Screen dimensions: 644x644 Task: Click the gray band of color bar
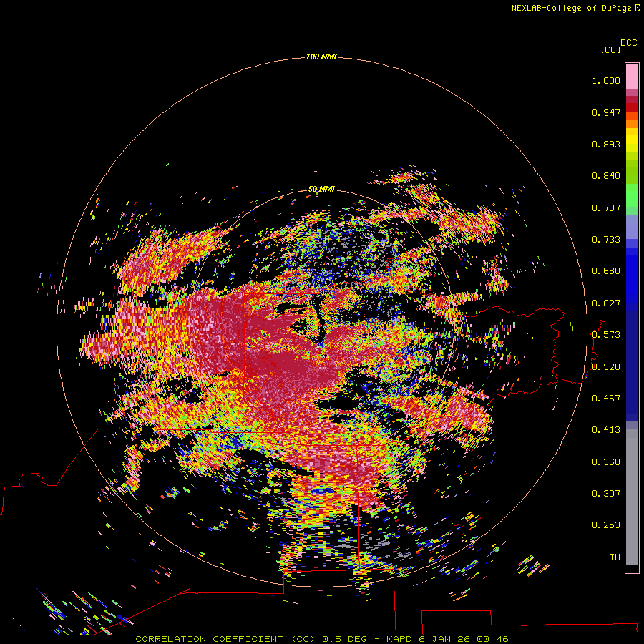pyautogui.click(x=632, y=497)
